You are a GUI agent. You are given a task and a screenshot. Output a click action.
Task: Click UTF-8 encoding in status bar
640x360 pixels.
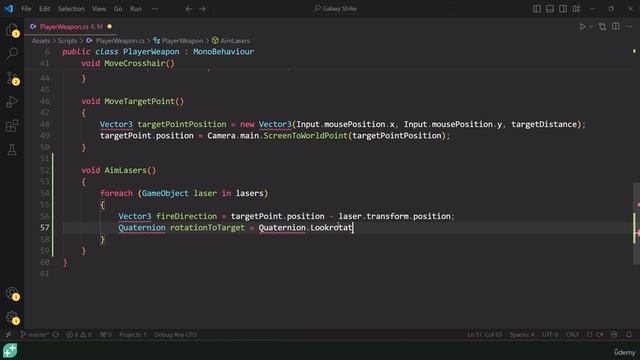point(550,335)
